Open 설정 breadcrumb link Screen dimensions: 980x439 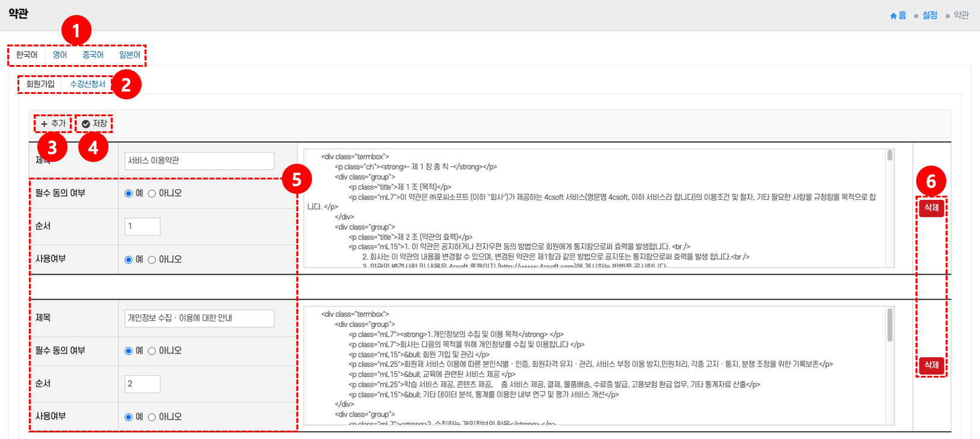click(929, 16)
